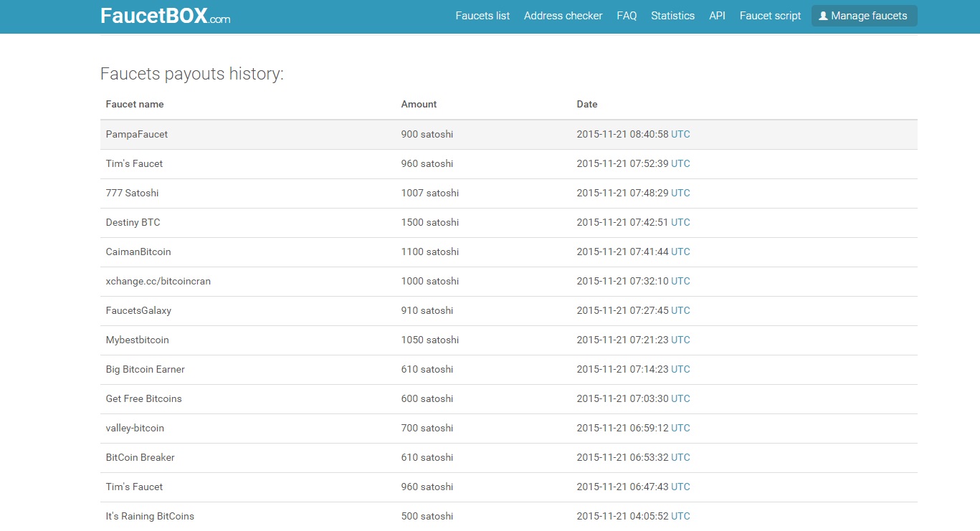Viewport: 980px width, 531px height.
Task: Open the API page
Action: (717, 16)
